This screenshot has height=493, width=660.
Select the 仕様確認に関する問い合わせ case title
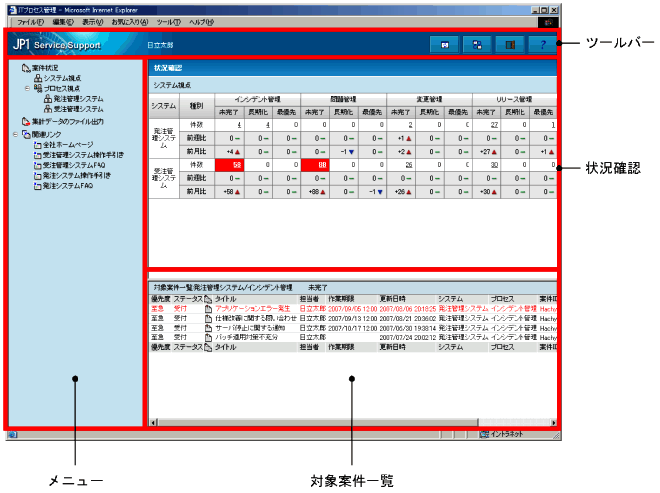pos(256,318)
